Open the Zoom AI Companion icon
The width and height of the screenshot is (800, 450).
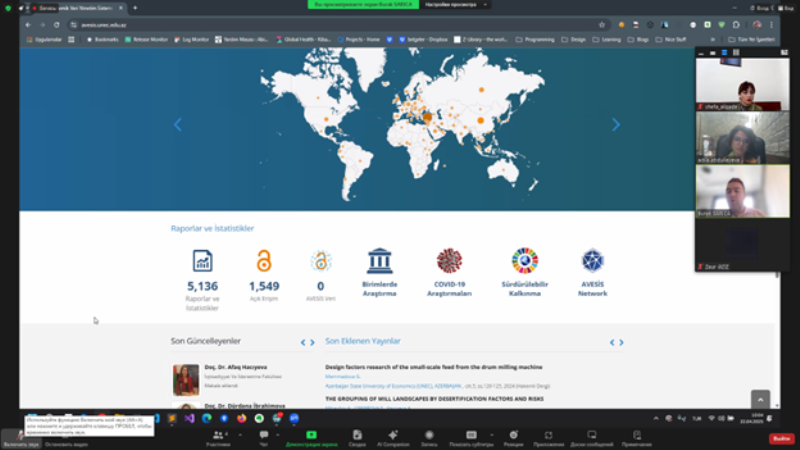[x=393, y=435]
